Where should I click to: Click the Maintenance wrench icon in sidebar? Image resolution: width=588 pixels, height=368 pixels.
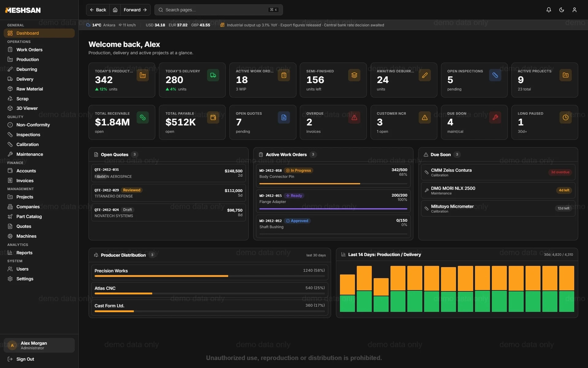click(x=10, y=154)
